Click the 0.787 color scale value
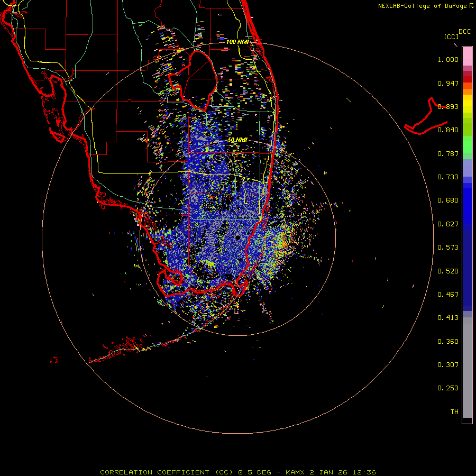 click(448, 153)
